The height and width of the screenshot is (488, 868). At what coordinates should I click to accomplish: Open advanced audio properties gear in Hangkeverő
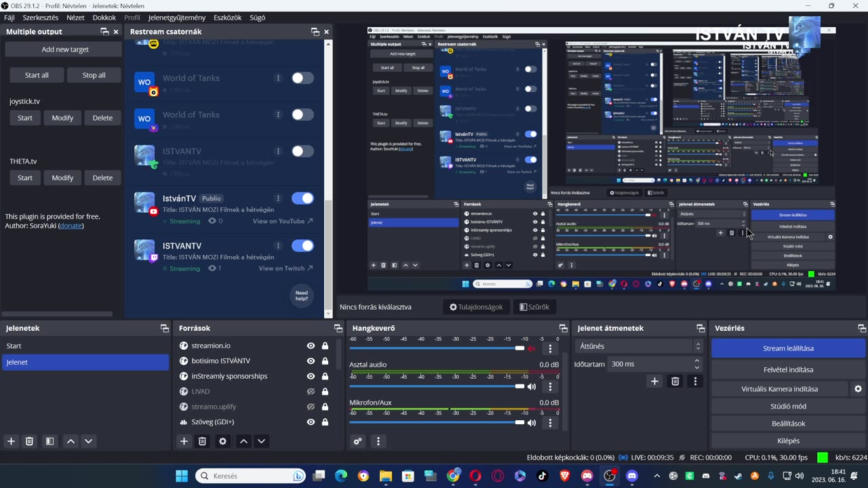tap(358, 441)
